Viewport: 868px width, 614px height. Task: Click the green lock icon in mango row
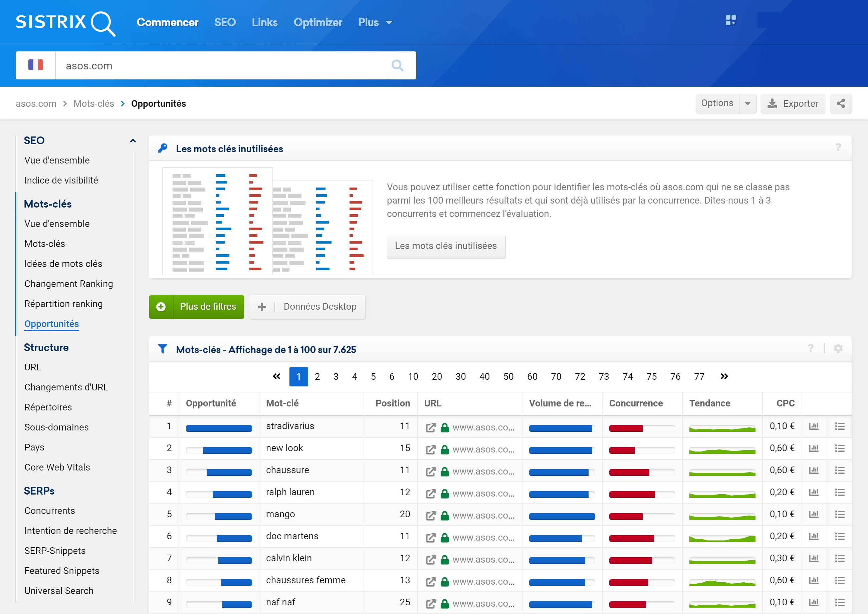[445, 515]
